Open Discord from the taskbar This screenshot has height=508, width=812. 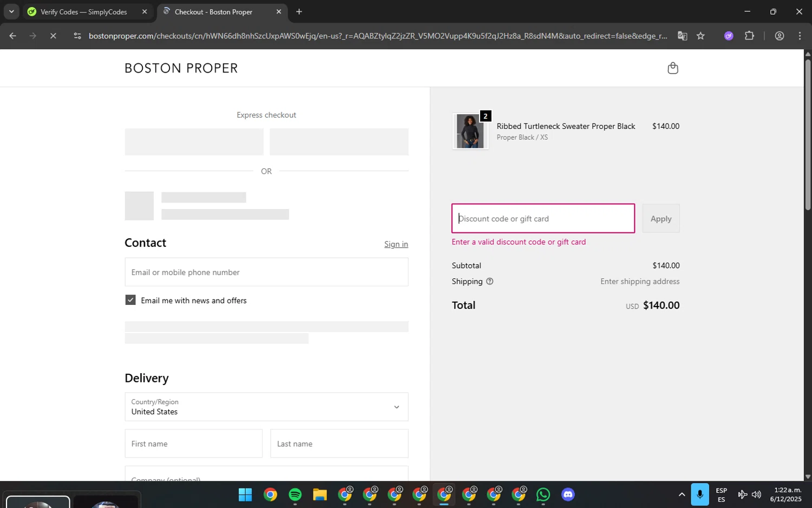click(568, 494)
